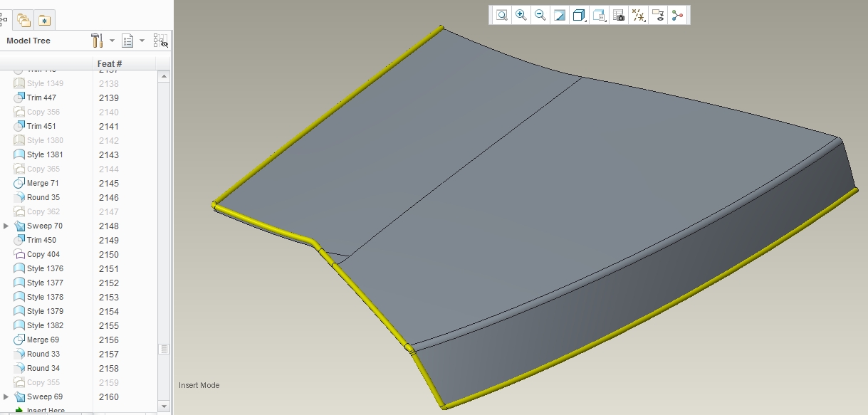Image resolution: width=868 pixels, height=415 pixels.
Task: Click the model tree scrollbar thumb
Action: click(x=164, y=349)
